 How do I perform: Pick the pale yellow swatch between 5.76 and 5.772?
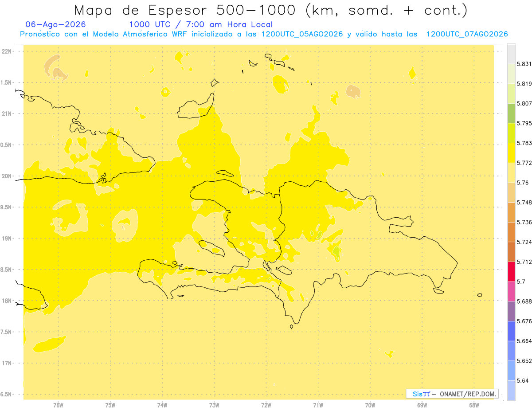tap(511, 172)
